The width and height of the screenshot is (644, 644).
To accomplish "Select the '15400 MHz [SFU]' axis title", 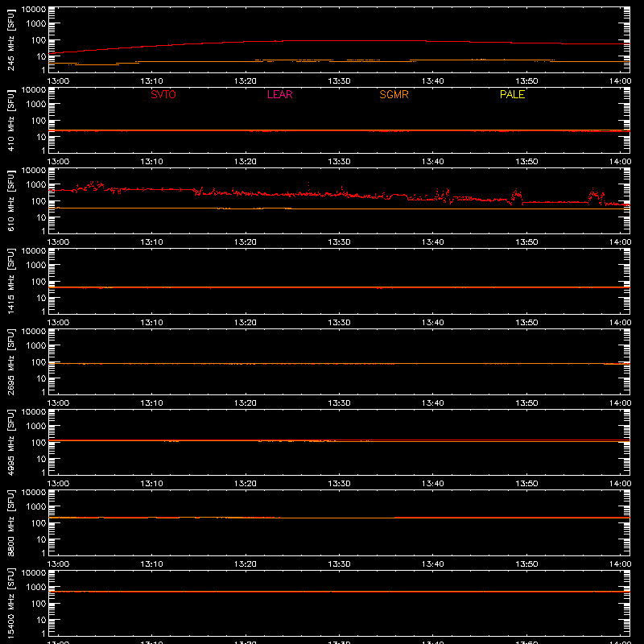I will pos(11,604).
